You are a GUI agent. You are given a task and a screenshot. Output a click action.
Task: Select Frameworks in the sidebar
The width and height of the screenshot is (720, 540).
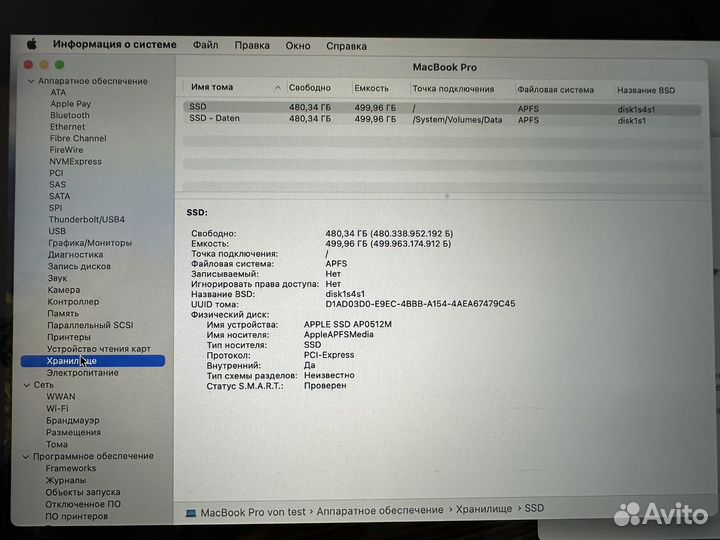coord(71,468)
